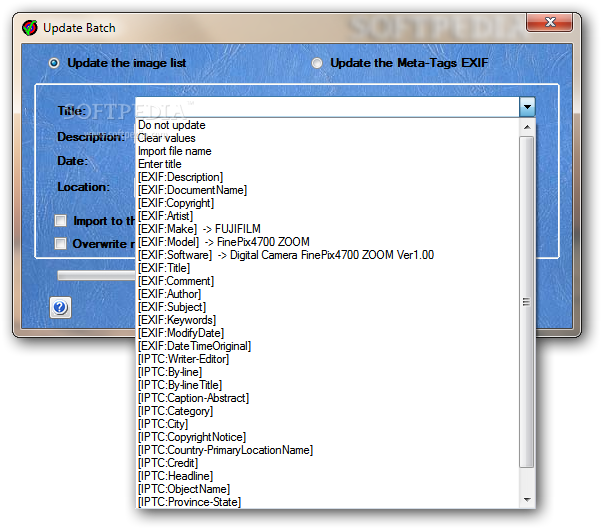This screenshot has height=529, width=602.
Task: Click the blue help question mark icon
Action: (x=60, y=307)
